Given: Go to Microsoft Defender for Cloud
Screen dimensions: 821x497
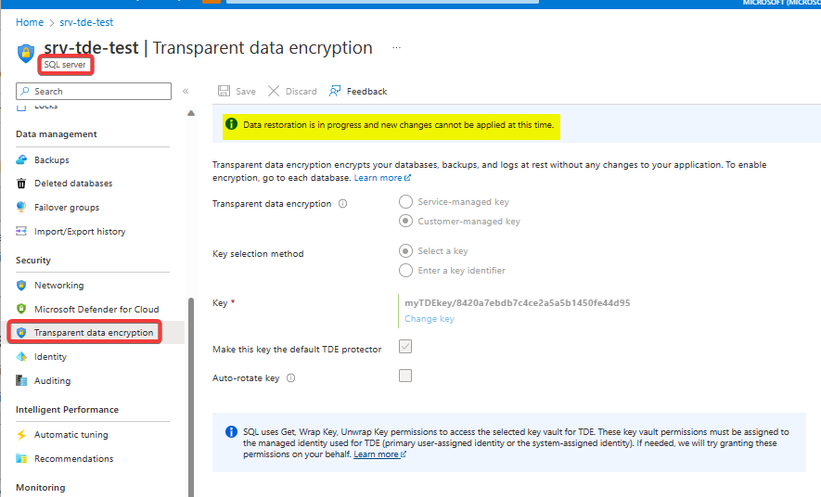Looking at the screenshot, I should (x=96, y=309).
